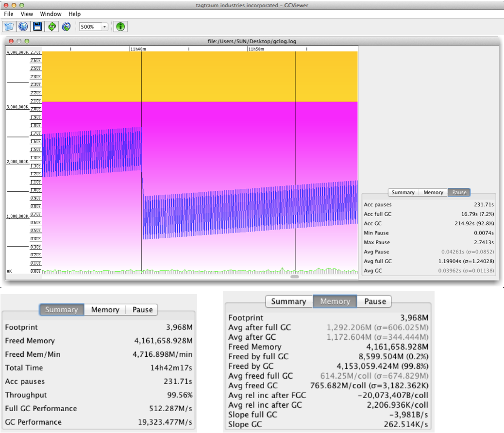
Task: Switch to Memory tab beside the chart
Action: click(x=433, y=192)
